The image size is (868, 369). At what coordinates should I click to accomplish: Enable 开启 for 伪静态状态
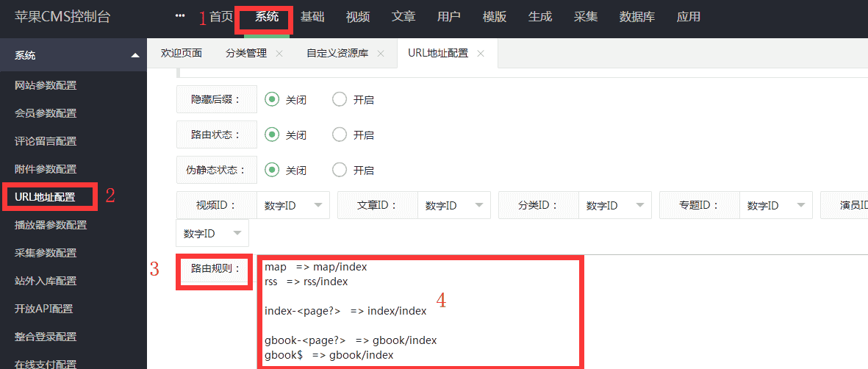(x=339, y=170)
